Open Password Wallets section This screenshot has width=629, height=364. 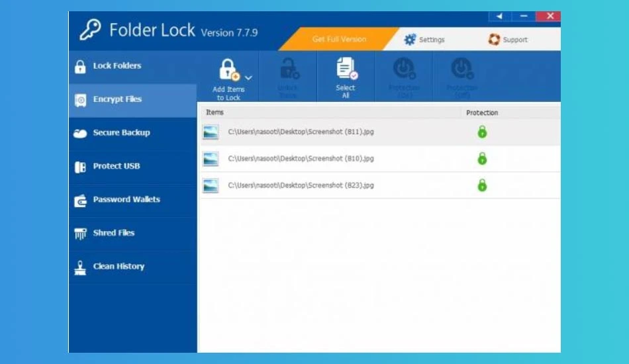click(133, 200)
